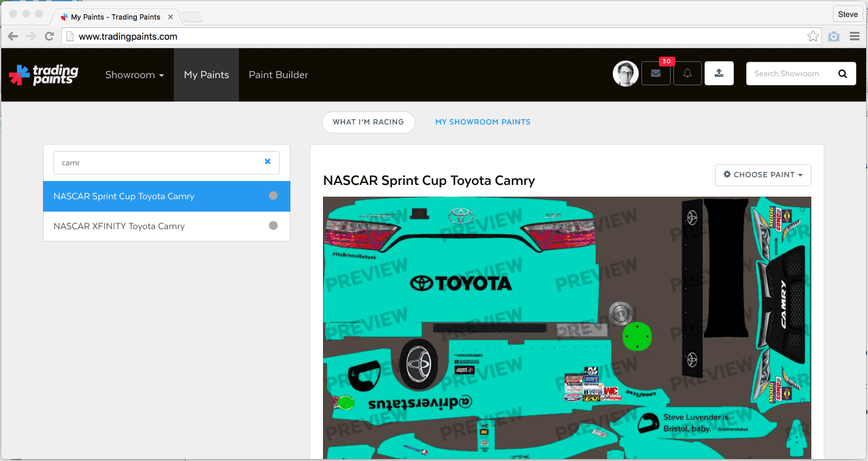
Task: Reload the current page
Action: click(49, 36)
